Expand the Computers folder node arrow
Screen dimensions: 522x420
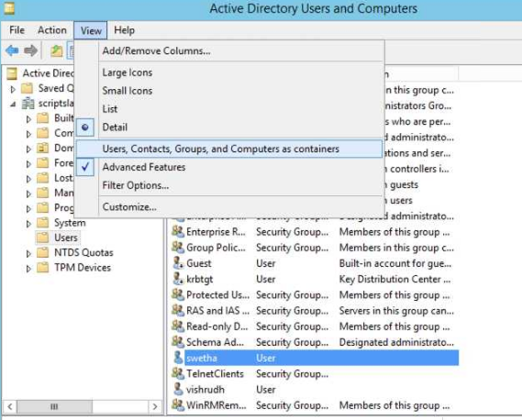point(29,134)
